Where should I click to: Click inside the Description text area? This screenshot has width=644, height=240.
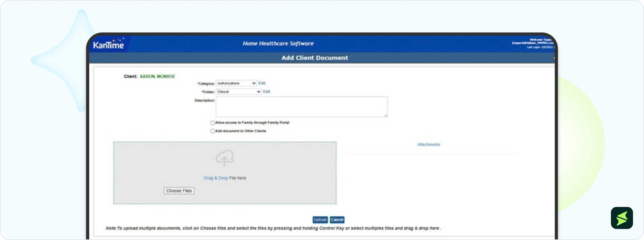[x=302, y=107]
